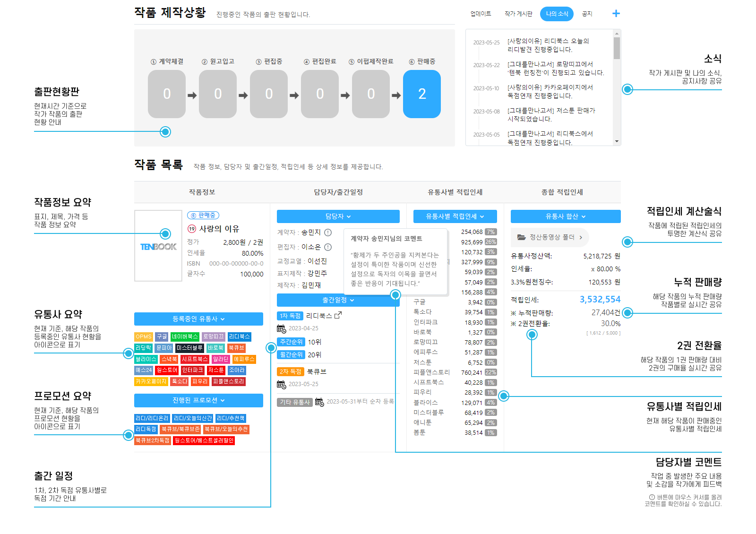756x534 pixels.
Task: Click the calendar icon beside 2023-05-31부터 순차 등록
Action: pyautogui.click(x=319, y=402)
